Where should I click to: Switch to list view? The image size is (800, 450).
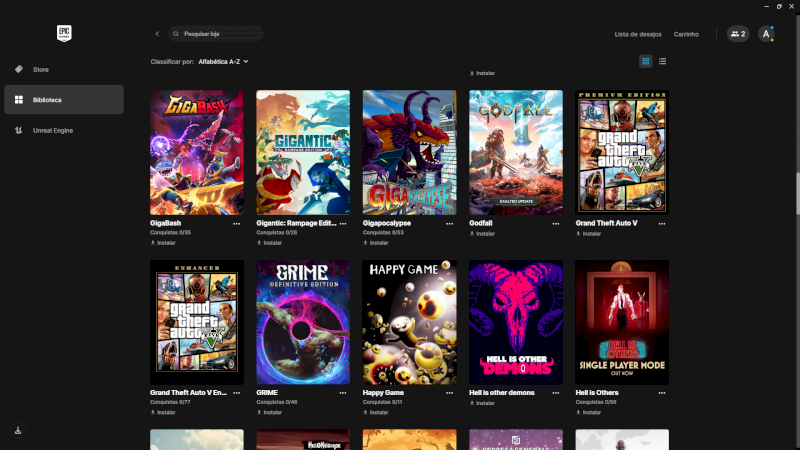coord(662,61)
